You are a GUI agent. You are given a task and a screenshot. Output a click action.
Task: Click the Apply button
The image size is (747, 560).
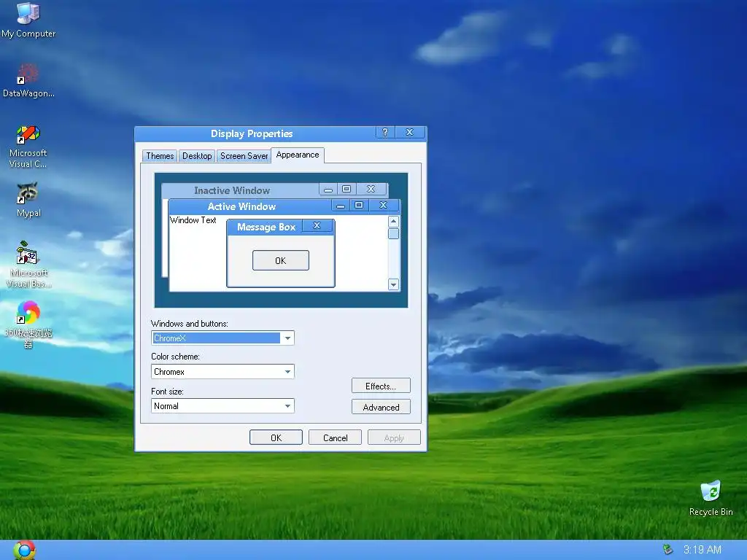click(394, 437)
